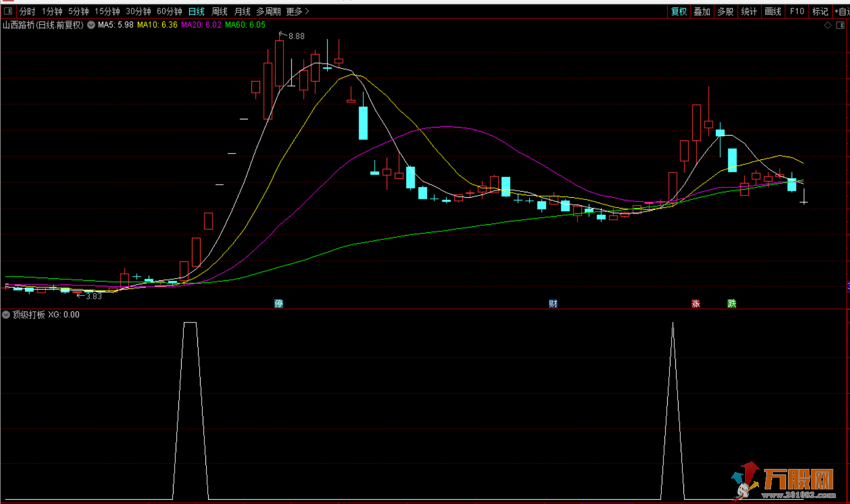Select the 5分钟 period tab

[x=78, y=11]
